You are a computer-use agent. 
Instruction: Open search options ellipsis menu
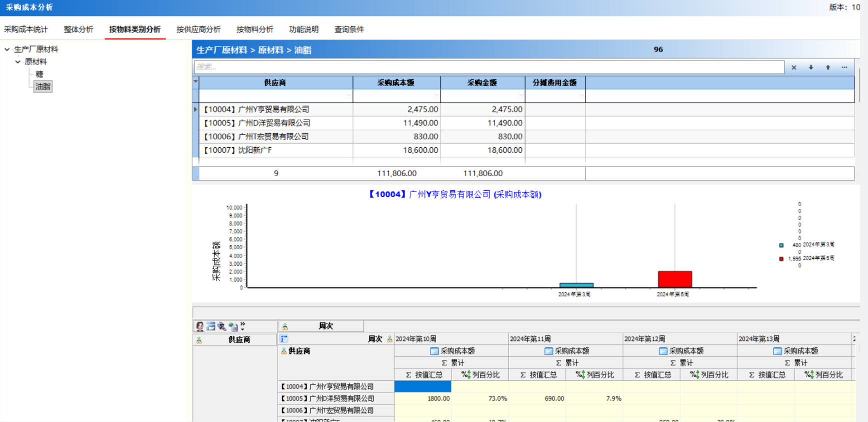coord(844,68)
